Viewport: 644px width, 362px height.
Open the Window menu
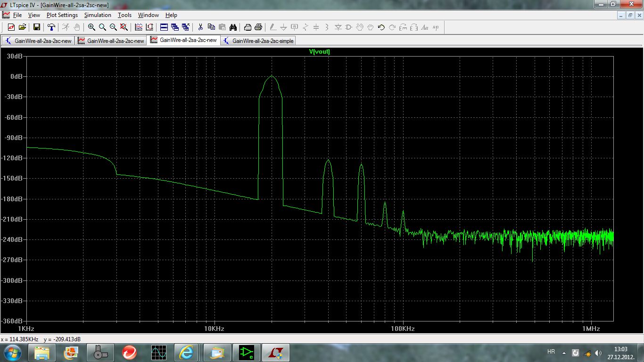coord(149,15)
